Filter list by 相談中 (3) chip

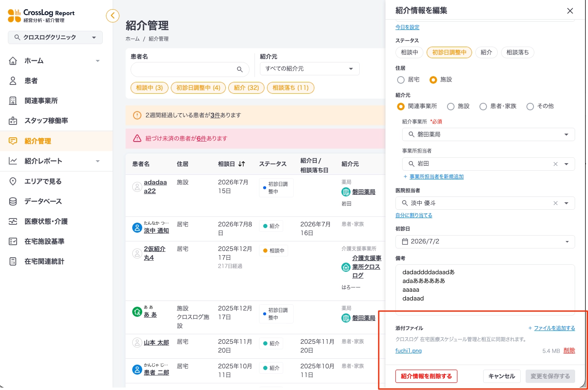click(x=149, y=88)
